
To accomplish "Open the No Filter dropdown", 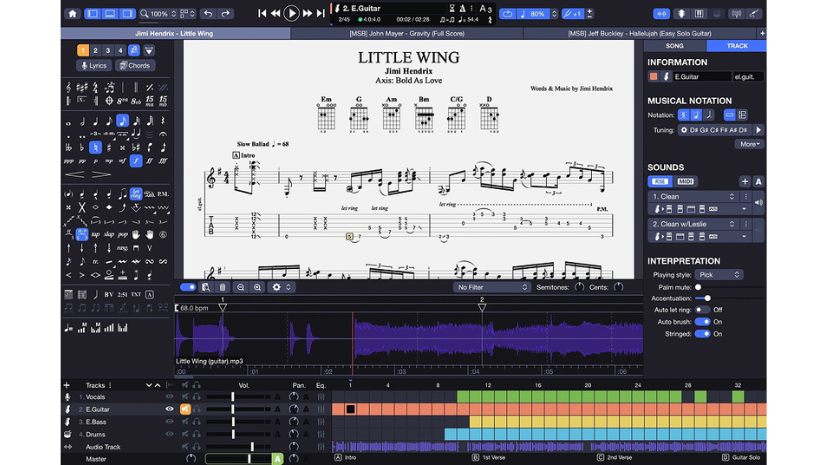I will point(492,287).
